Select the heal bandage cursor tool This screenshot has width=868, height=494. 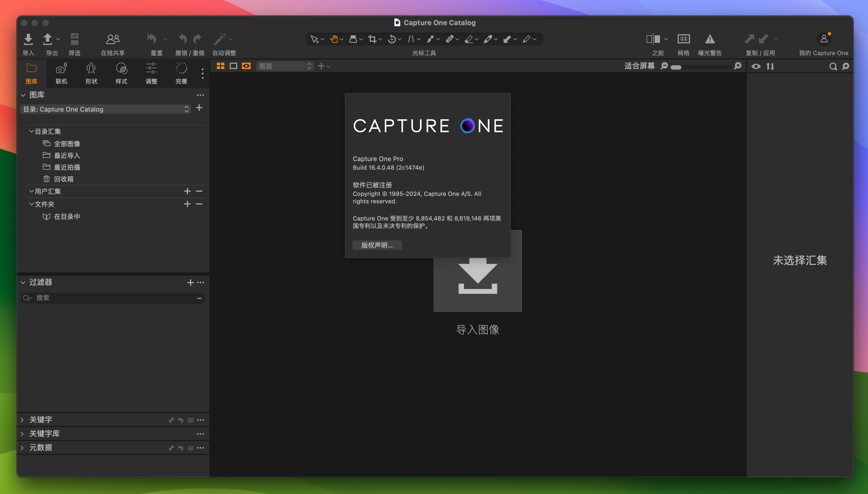click(x=450, y=39)
